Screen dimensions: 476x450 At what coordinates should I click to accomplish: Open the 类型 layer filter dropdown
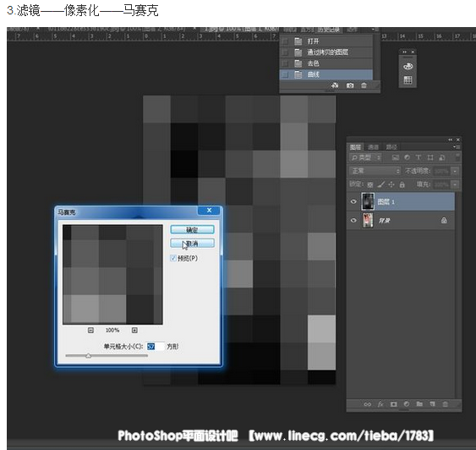(x=365, y=157)
